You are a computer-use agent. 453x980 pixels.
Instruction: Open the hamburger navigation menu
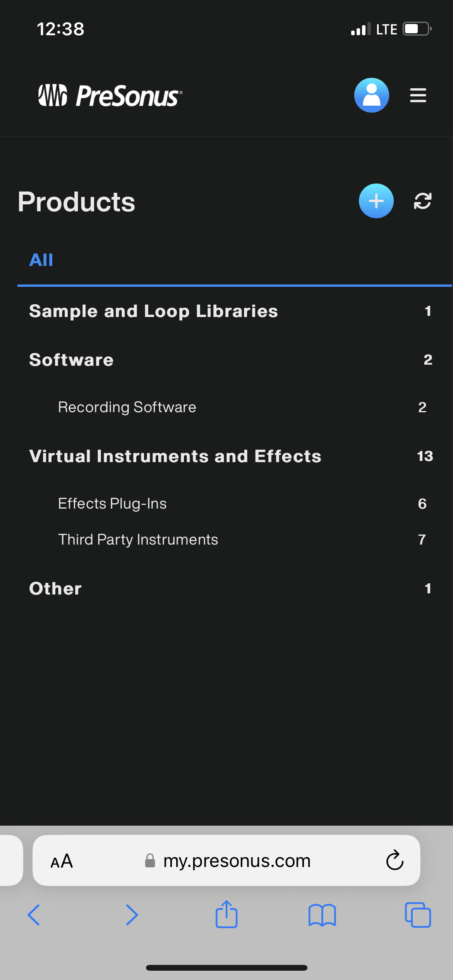point(418,95)
